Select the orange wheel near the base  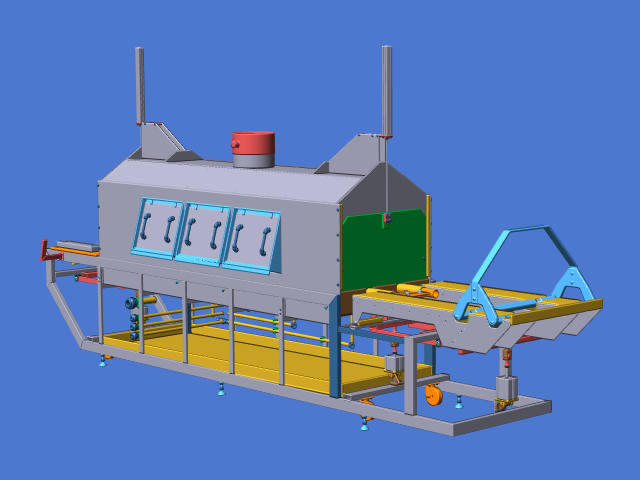[433, 395]
